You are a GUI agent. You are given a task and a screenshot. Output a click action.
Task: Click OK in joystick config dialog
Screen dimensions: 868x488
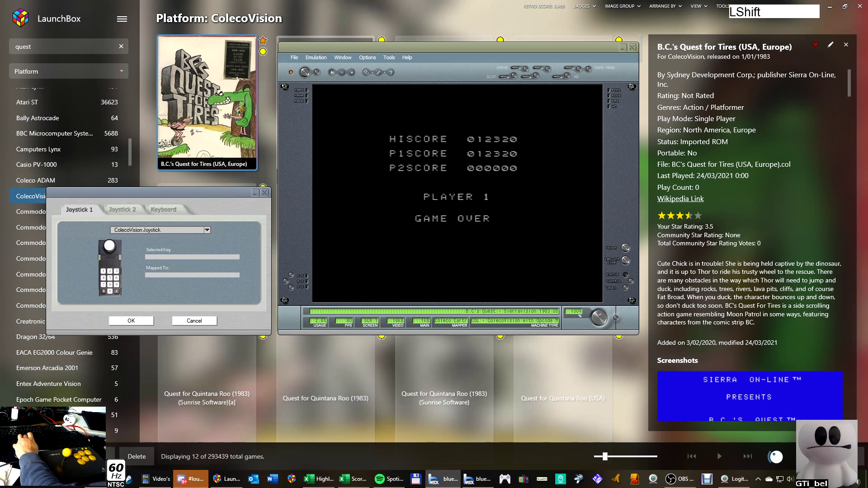(x=131, y=321)
